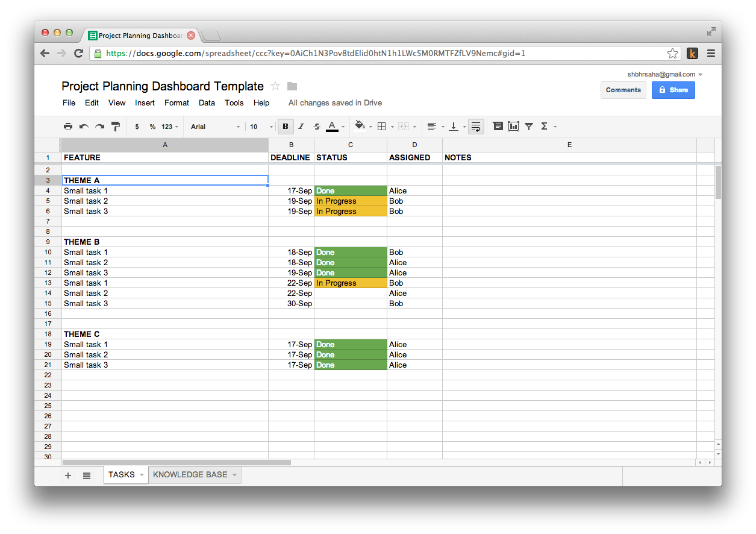Insert a comment using toolbar icon

tap(498, 127)
